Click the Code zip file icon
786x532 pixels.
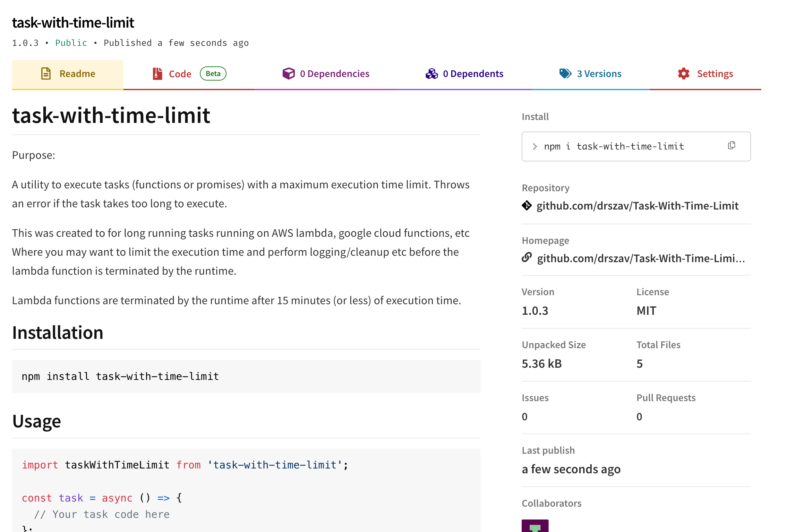point(157,74)
